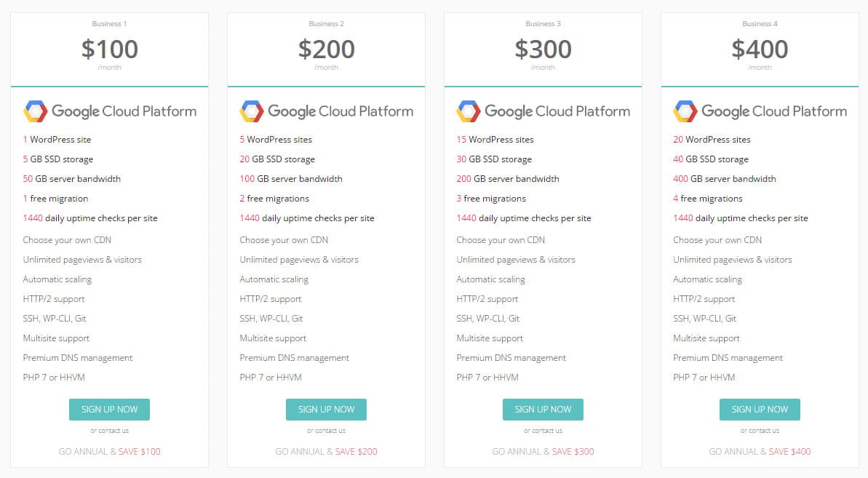
Task: Click the Google Cloud Platform logo in Business 3
Action: [543, 111]
